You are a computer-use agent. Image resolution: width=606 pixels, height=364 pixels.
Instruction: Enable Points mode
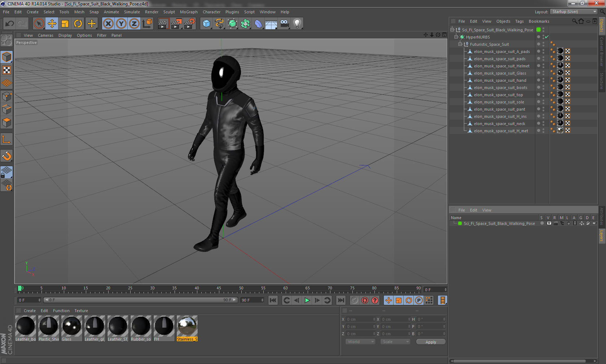pyautogui.click(x=7, y=96)
